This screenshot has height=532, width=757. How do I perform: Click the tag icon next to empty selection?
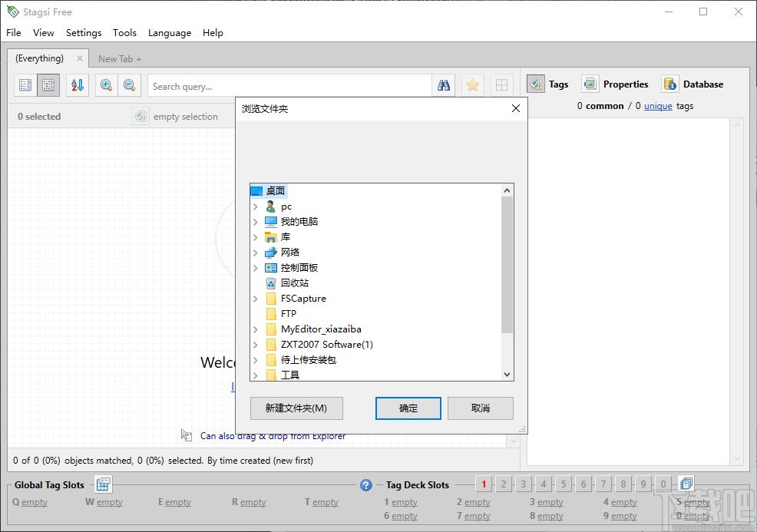tap(140, 117)
